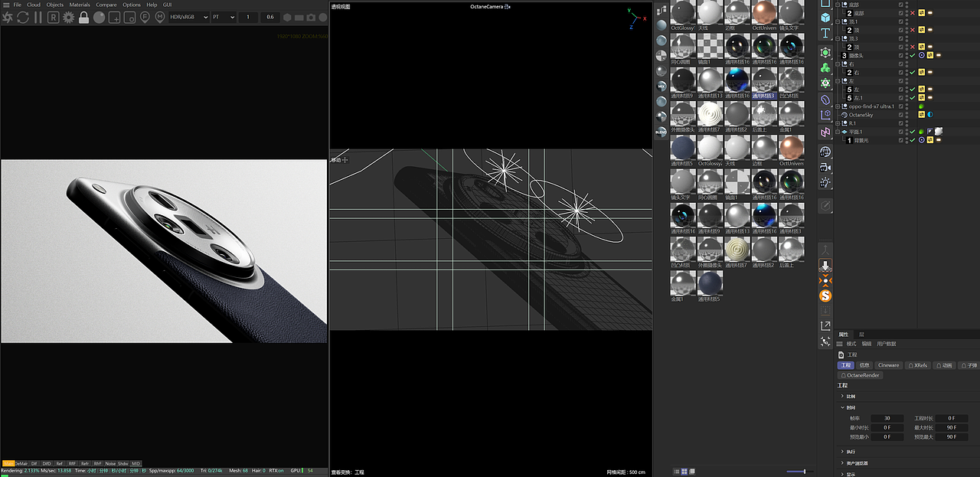This screenshot has height=477, width=980.
Task: Open the Compare menu
Action: tap(106, 5)
